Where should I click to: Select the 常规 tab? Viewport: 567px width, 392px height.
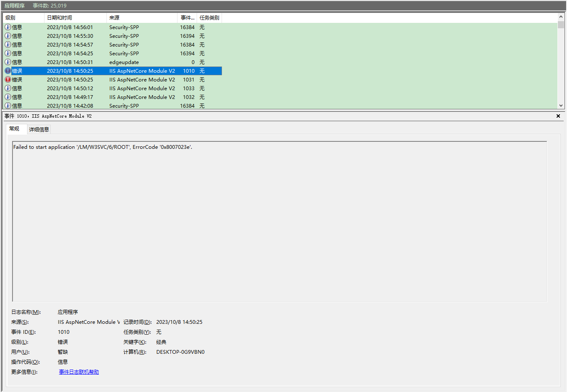pos(15,129)
